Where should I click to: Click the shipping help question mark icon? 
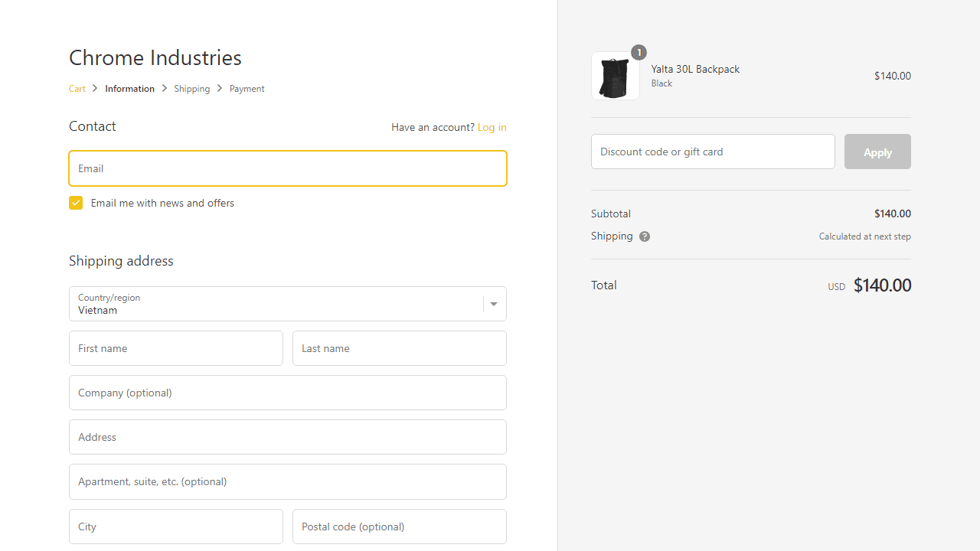tap(645, 236)
